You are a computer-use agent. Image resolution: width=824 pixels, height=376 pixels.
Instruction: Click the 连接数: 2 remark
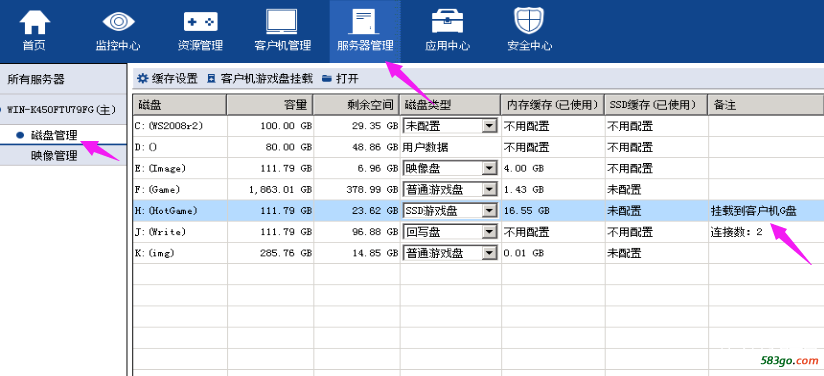pos(736,232)
